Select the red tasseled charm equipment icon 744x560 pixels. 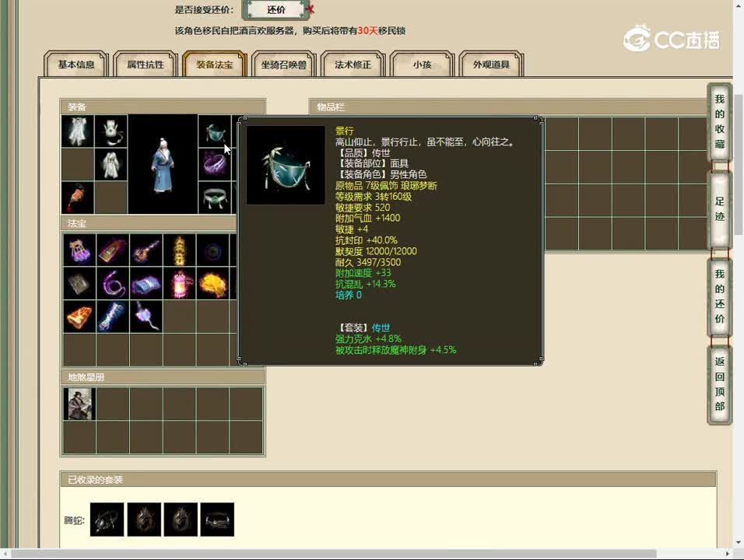coord(78,198)
